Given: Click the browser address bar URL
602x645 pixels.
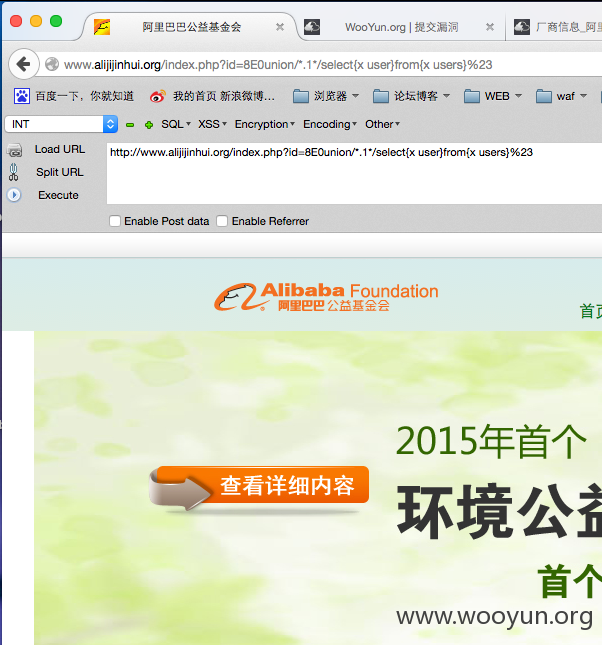Looking at the screenshot, I should point(278,65).
